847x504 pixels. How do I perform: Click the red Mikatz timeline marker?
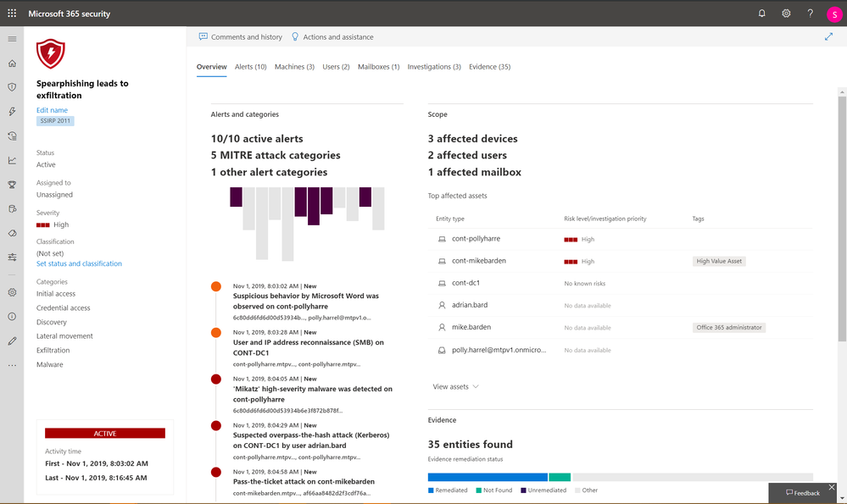click(216, 379)
